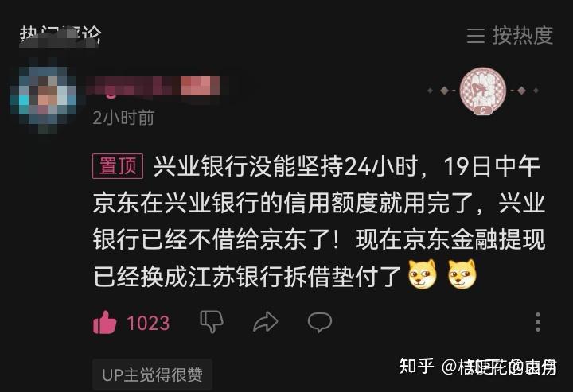
Task: Open the three-dot more options menu
Action: 537,322
